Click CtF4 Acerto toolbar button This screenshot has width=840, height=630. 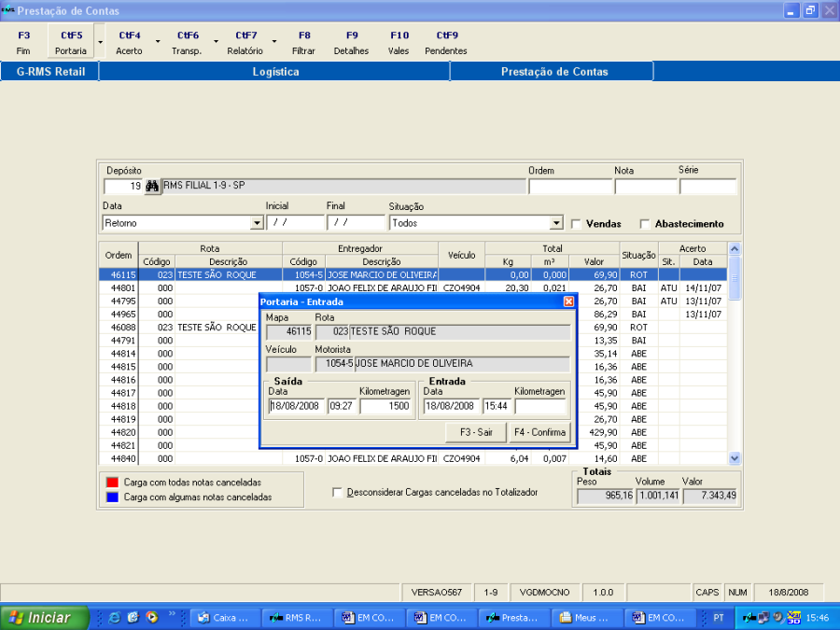pos(129,42)
